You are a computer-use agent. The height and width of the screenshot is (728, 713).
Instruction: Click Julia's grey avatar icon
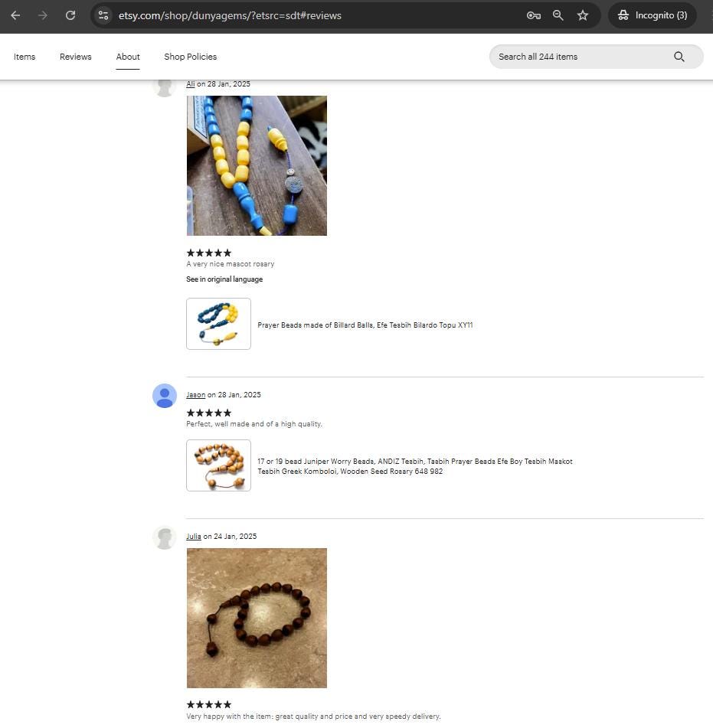point(165,537)
